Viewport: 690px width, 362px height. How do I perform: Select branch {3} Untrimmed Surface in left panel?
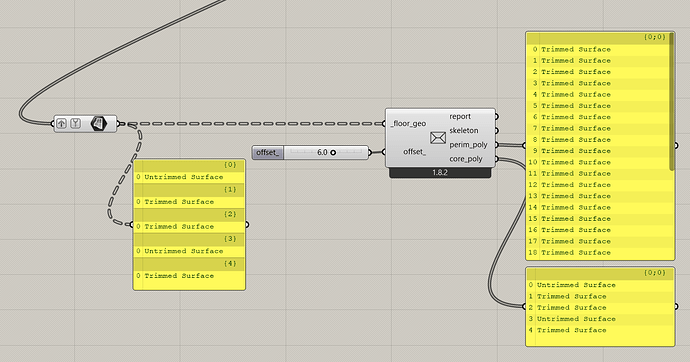189,251
